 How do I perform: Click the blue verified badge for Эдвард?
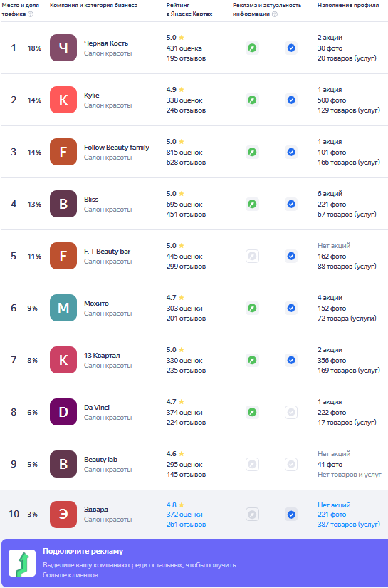pyautogui.click(x=291, y=515)
